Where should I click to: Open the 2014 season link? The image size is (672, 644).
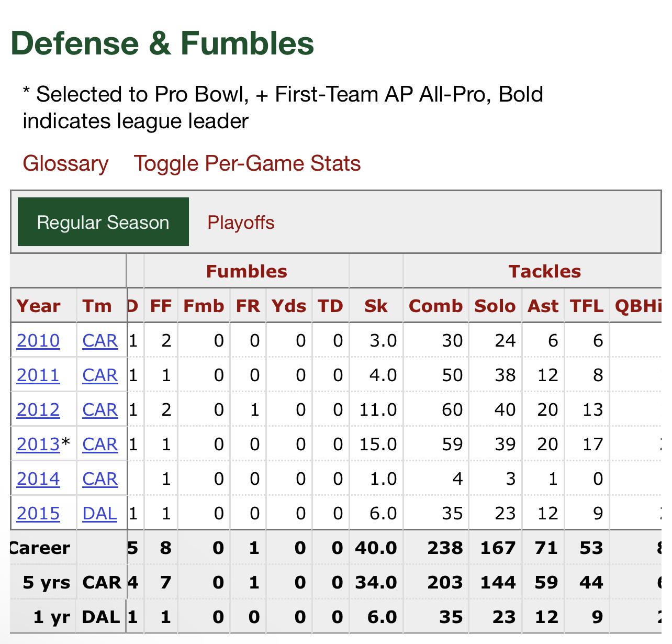coord(38,479)
